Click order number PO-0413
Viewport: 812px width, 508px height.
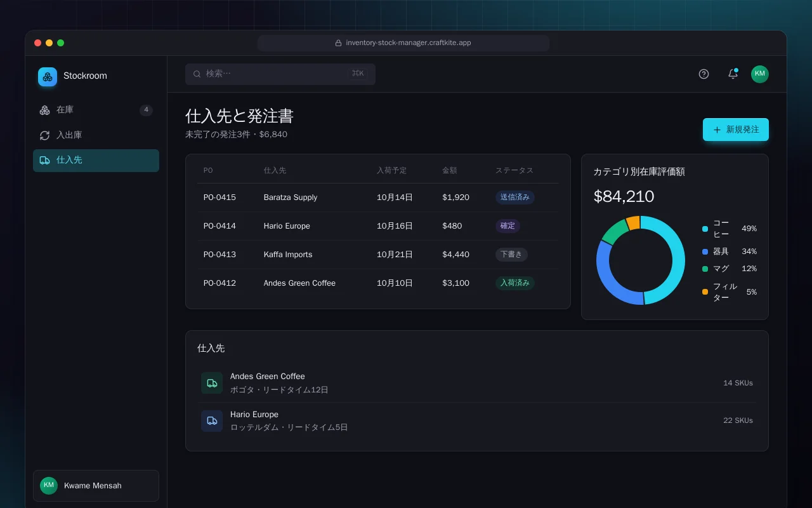(219, 255)
